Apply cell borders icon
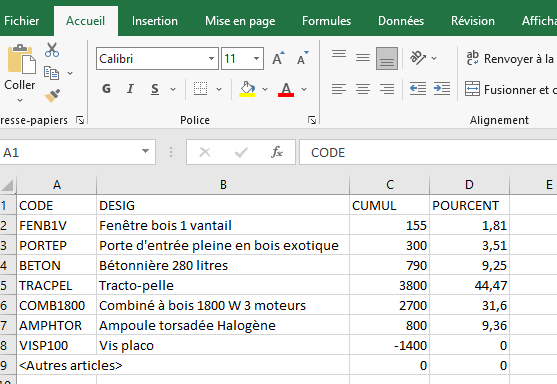The width and height of the screenshot is (557, 384). click(200, 89)
